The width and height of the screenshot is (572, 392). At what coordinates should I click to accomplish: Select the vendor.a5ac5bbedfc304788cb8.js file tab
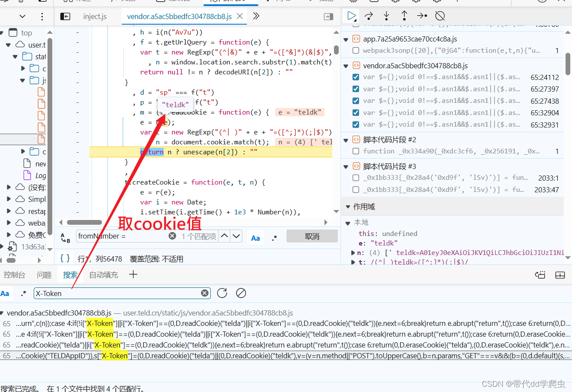[179, 16]
